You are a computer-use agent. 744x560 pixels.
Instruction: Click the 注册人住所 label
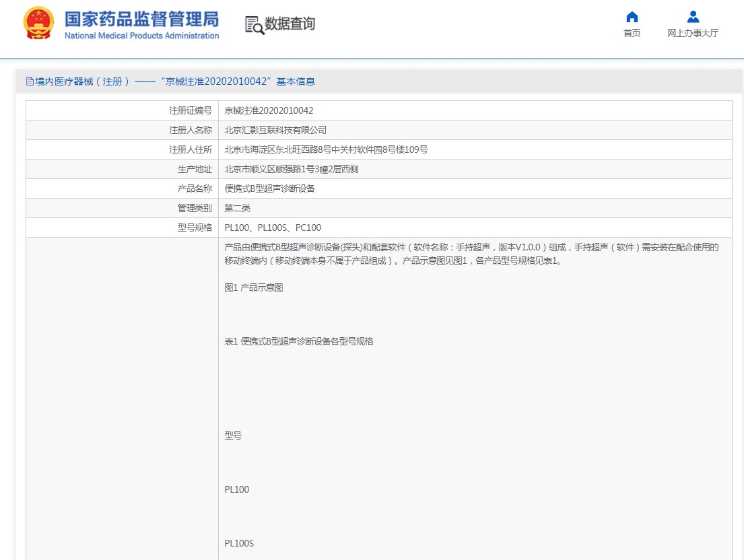pyautogui.click(x=191, y=149)
